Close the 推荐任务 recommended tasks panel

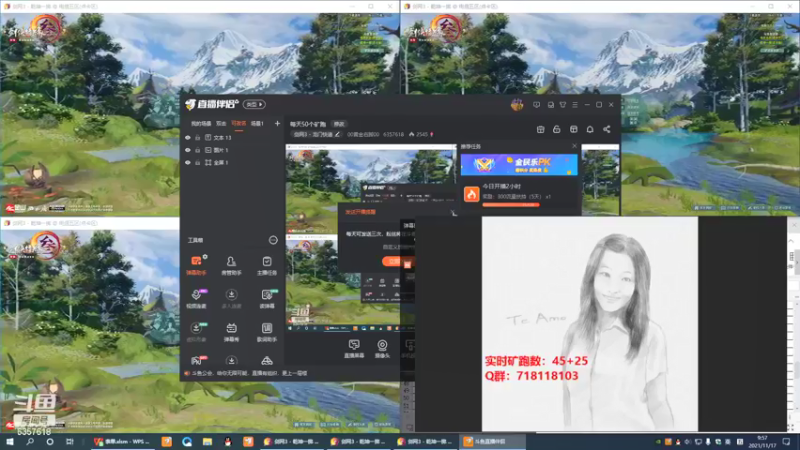tap(574, 146)
